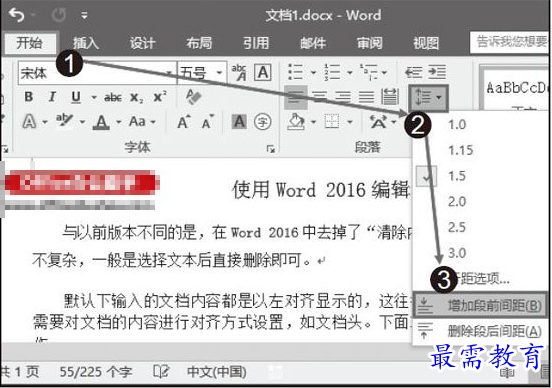Click the 告诉我您想要 search box
Image resolution: width=552 pixels, height=388 pixels.
(509, 42)
